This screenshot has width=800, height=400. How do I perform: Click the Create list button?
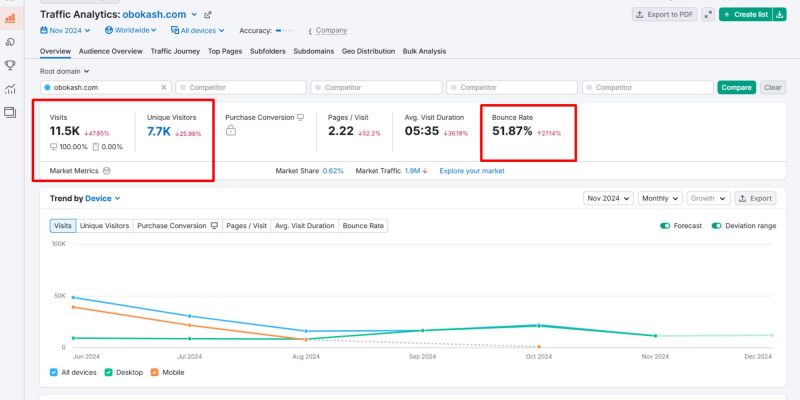click(x=746, y=14)
